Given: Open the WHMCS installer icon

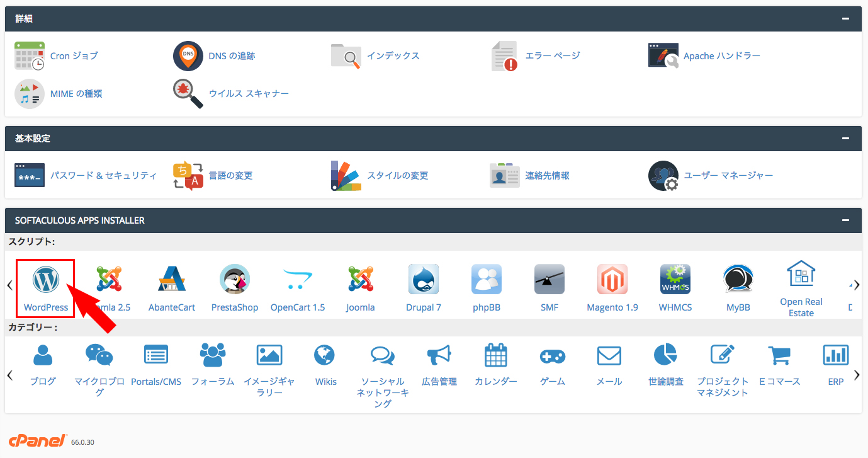Looking at the screenshot, I should (675, 279).
